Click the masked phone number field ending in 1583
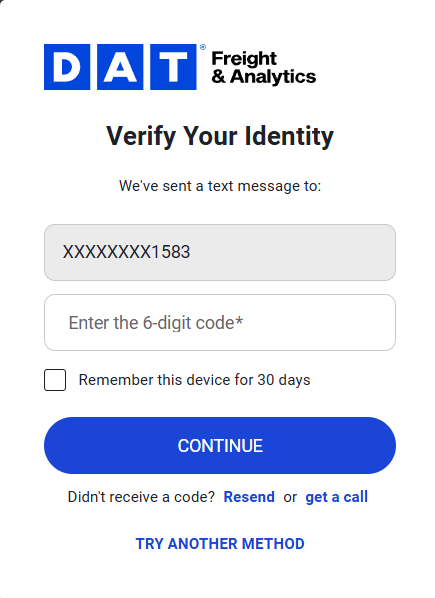Viewport: 435px width, 598px height. pyautogui.click(x=220, y=252)
